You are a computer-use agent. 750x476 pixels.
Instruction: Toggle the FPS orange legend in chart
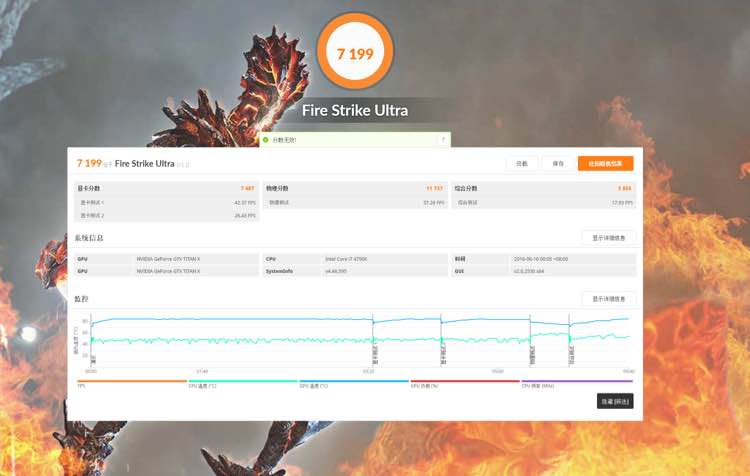point(132,384)
